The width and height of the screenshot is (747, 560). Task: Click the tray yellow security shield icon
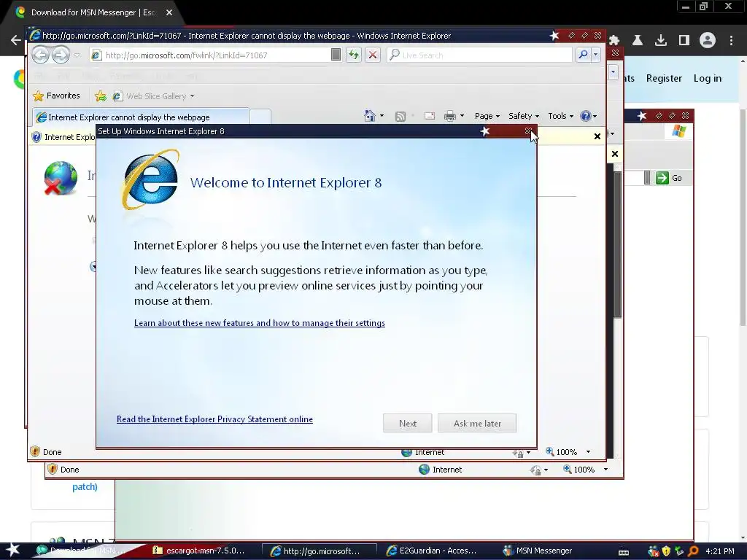point(666,551)
